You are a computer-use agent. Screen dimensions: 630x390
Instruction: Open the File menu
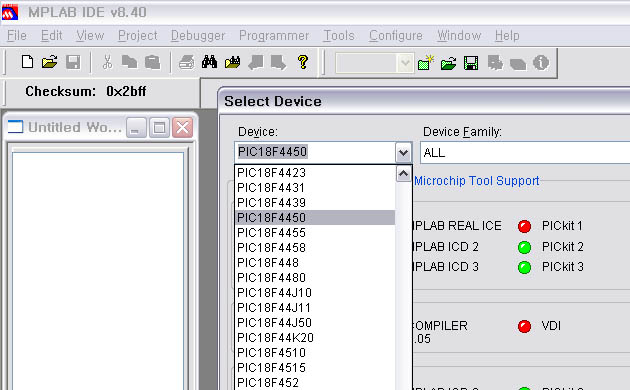17,35
